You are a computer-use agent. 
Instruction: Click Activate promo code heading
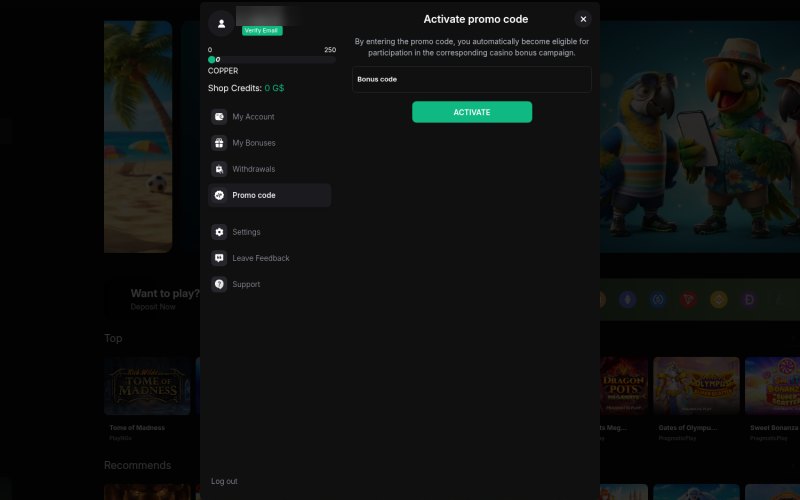476,19
